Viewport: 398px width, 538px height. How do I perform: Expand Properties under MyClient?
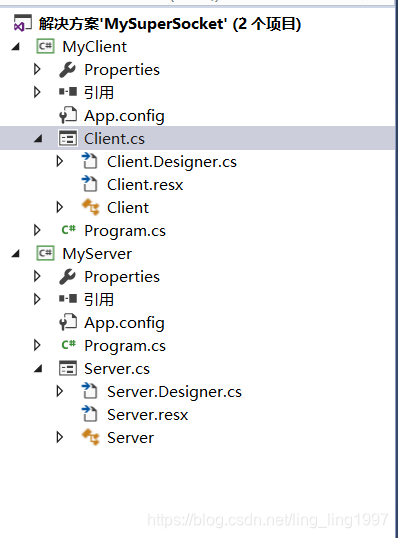[x=37, y=69]
